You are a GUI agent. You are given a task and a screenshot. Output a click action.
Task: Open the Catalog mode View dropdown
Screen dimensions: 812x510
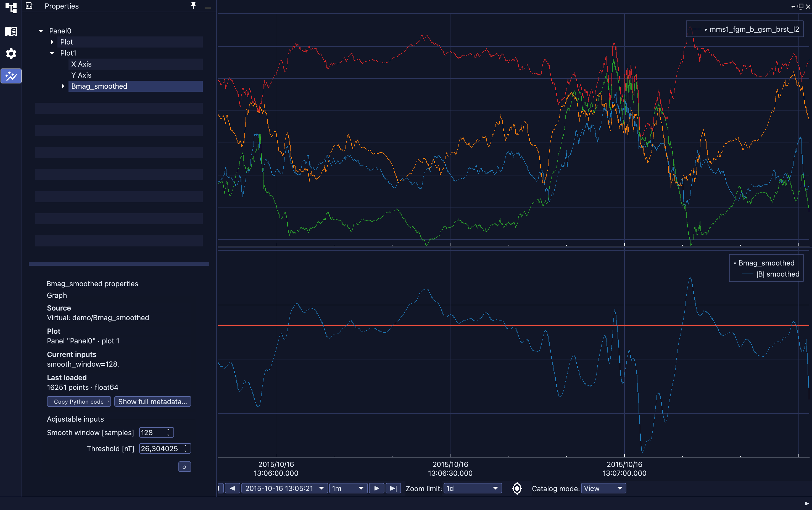point(603,488)
